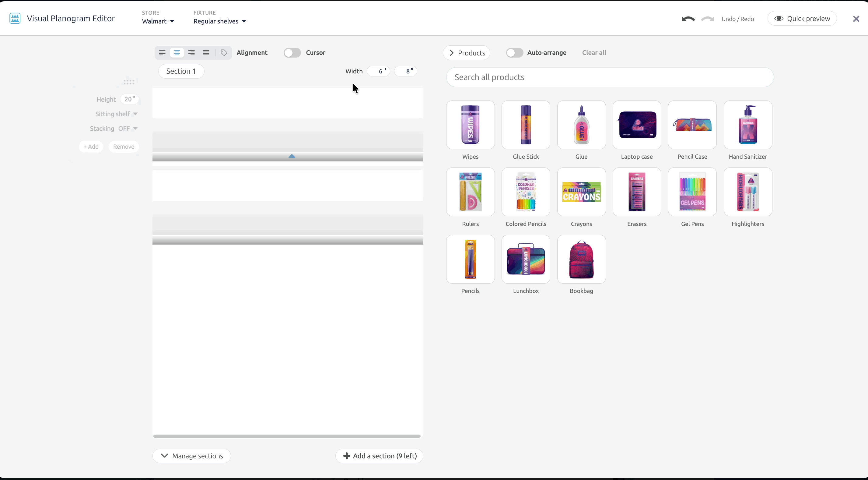Click the Undo arrow
This screenshot has width=868, height=480.
click(688, 19)
